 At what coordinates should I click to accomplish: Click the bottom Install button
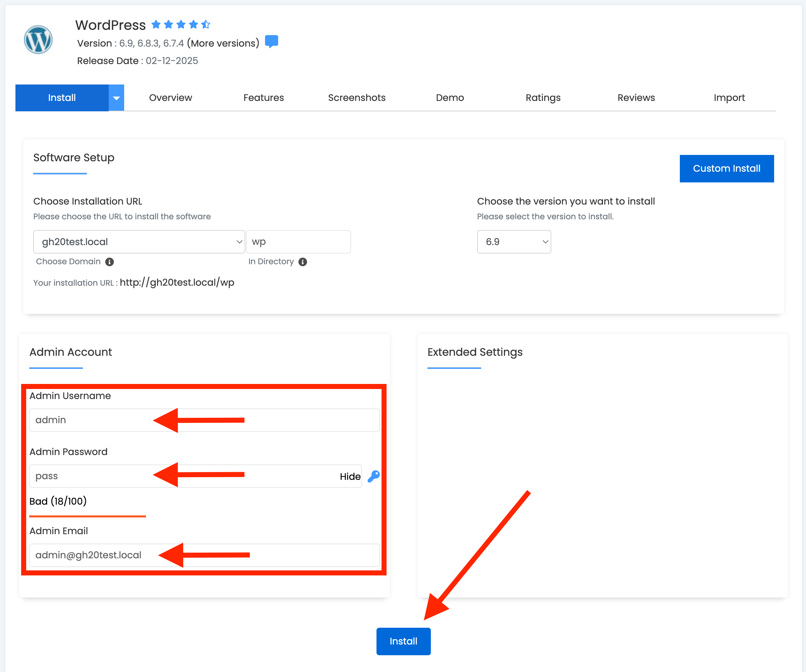pyautogui.click(x=403, y=641)
